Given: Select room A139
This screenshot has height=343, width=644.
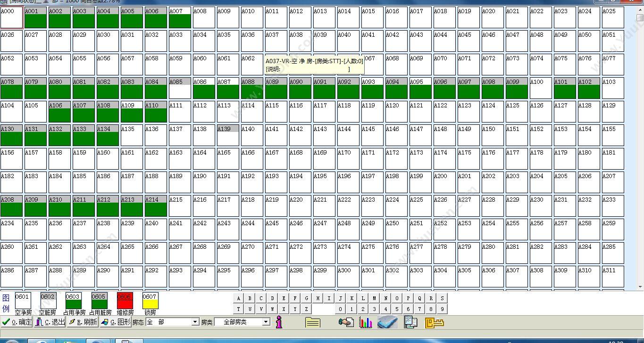Looking at the screenshot, I should point(228,135).
